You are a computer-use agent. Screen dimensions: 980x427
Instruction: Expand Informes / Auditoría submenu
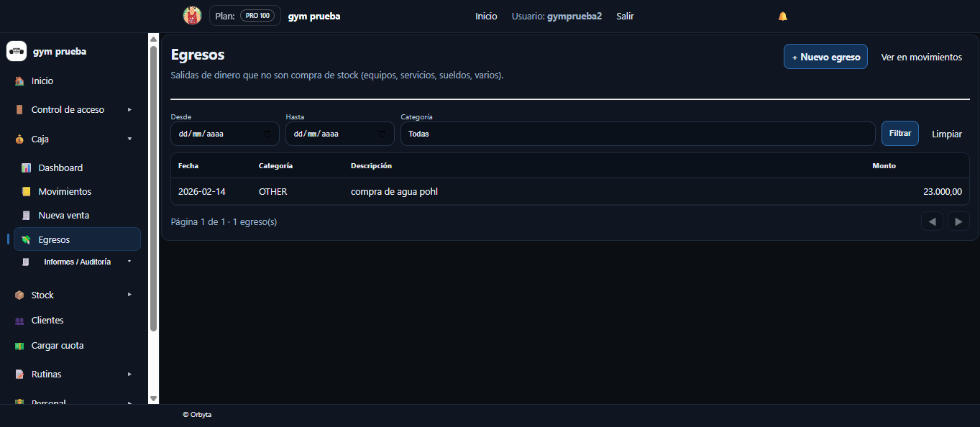point(129,262)
